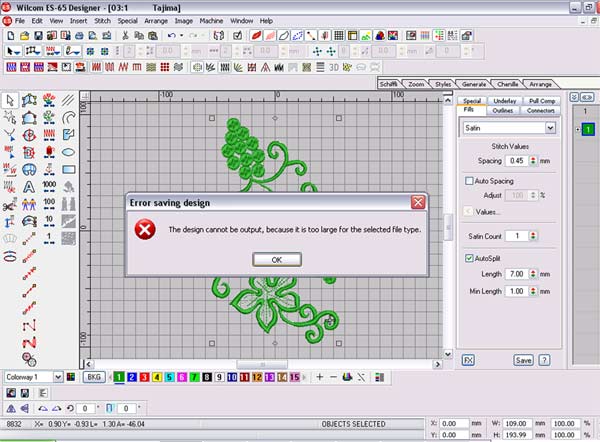Click the Lettering 'A' tool
Screen dimensions: 600x442
[28, 186]
